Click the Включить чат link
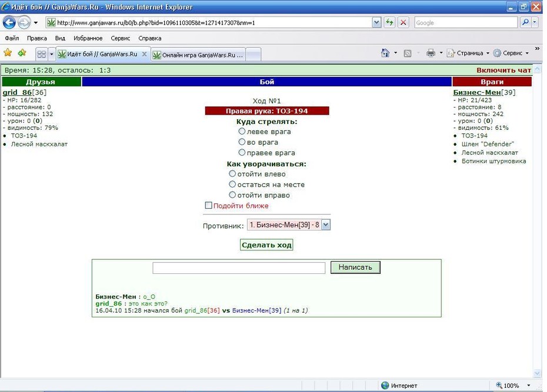This screenshot has height=392, width=547. (503, 70)
